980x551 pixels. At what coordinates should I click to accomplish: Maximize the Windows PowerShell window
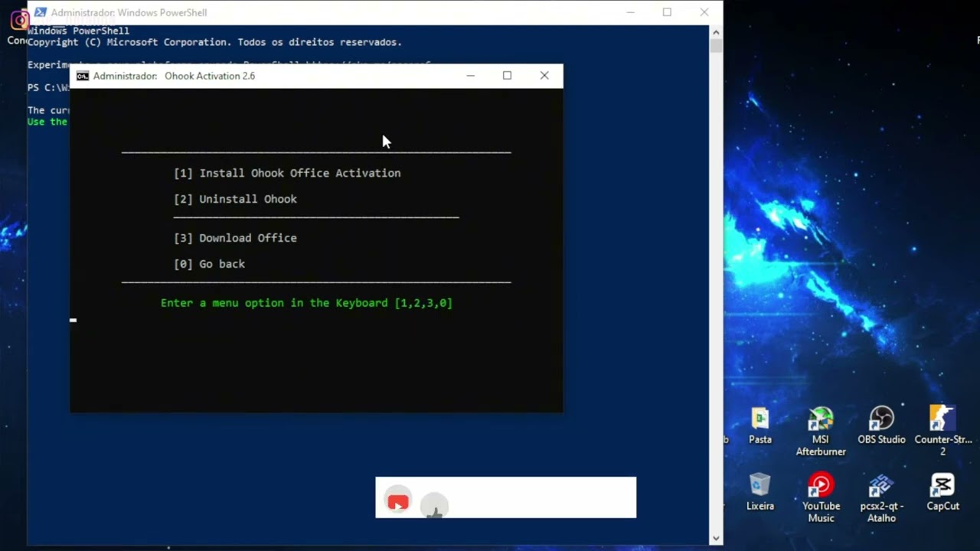667,12
